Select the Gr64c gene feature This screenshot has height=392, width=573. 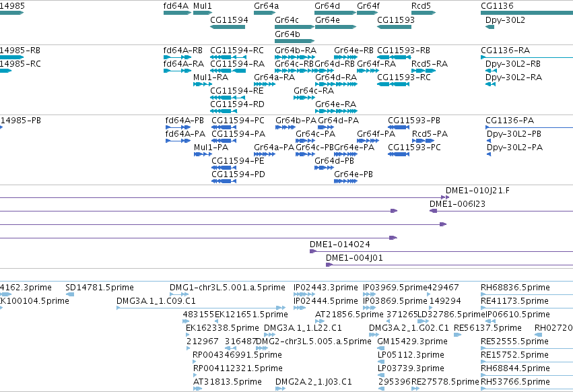(x=294, y=27)
